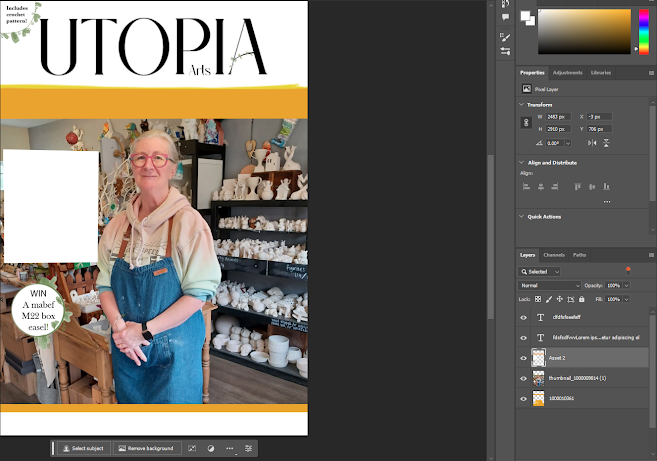The image size is (657, 461).
Task: Toggle the layer filtering red switch
Action: (x=628, y=271)
